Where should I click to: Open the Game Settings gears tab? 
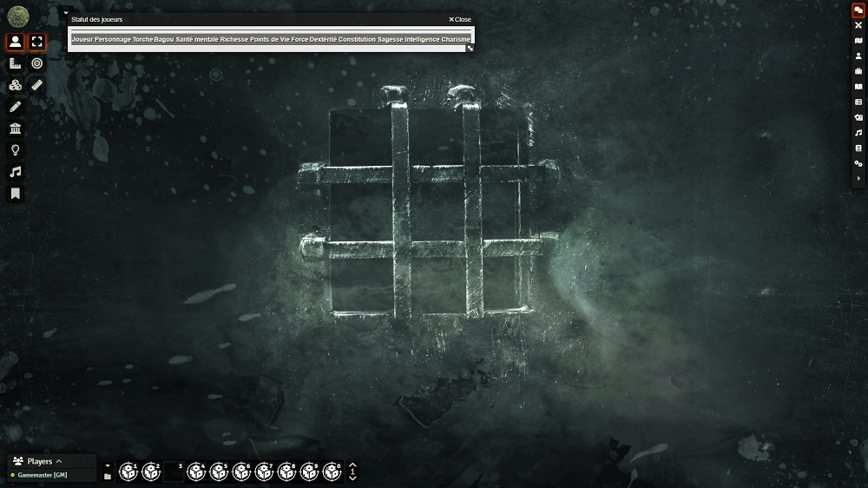[x=858, y=163]
